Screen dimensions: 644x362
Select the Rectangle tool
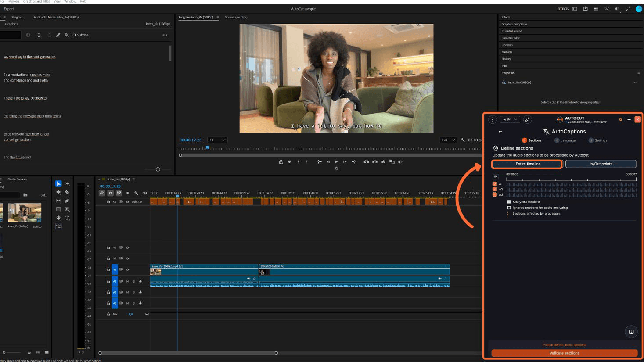click(58, 209)
